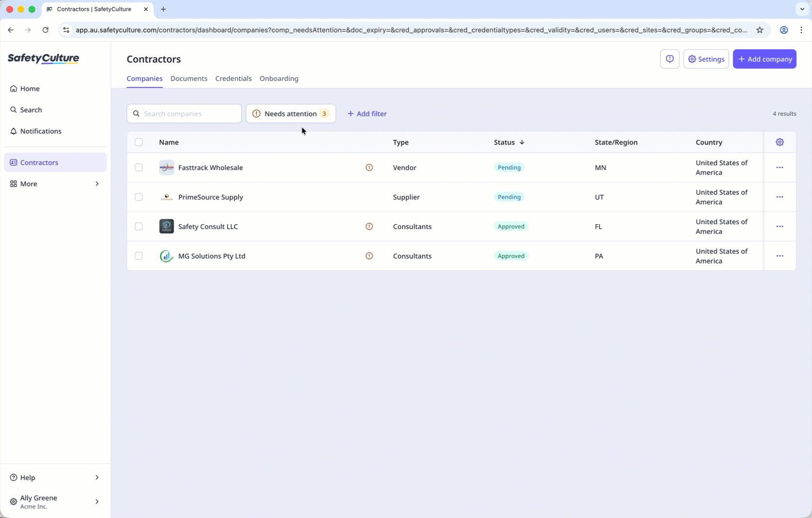Image resolution: width=812 pixels, height=518 pixels.
Task: Open the more options menu for PrimeSource Supply
Action: pos(780,197)
